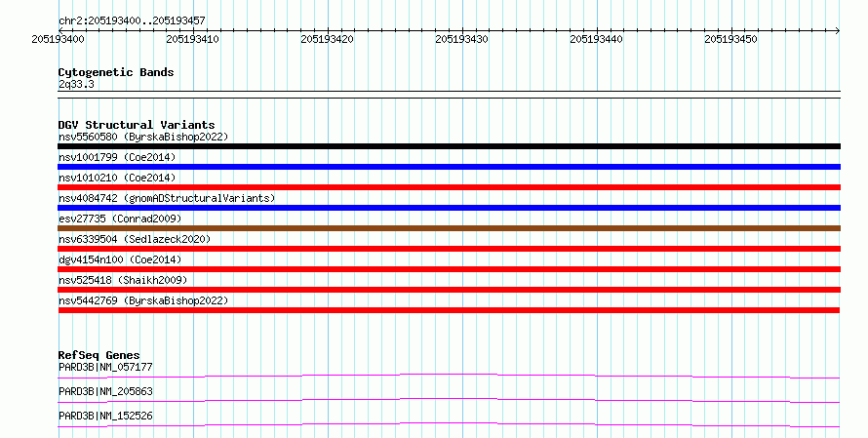Screen dimensions: 868x438
Task: Click ruler position 205193420
Action: (x=327, y=39)
